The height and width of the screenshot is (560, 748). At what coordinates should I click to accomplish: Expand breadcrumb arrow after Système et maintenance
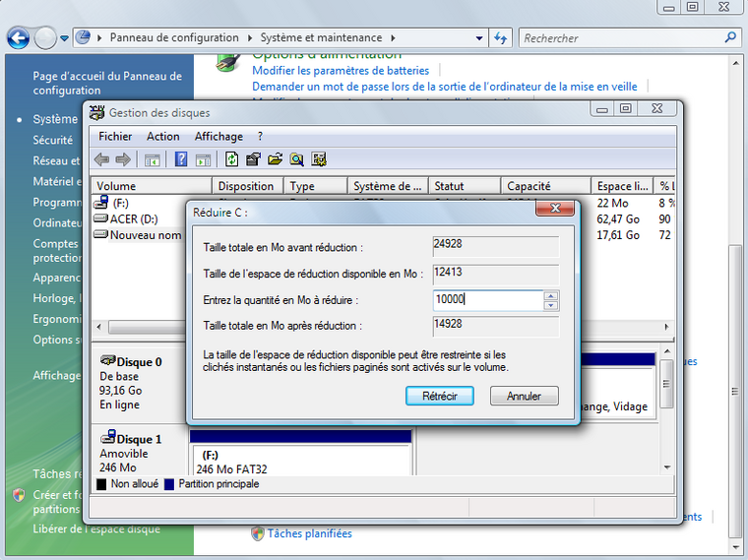393,37
